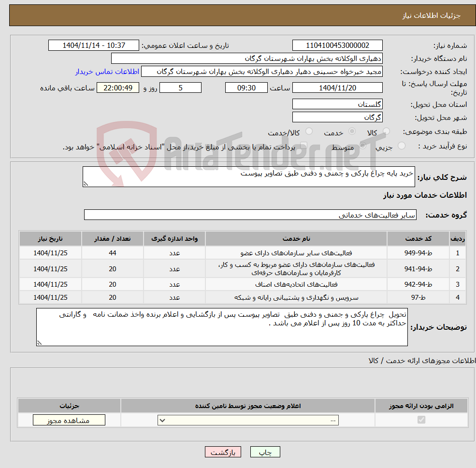Click the response deadline date field
476x468 pixels.
pyautogui.click(x=337, y=88)
